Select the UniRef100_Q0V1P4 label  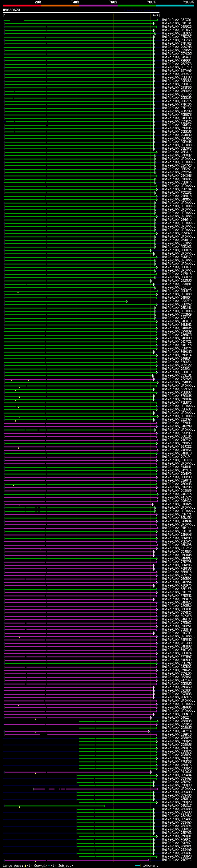(x=176, y=457)
